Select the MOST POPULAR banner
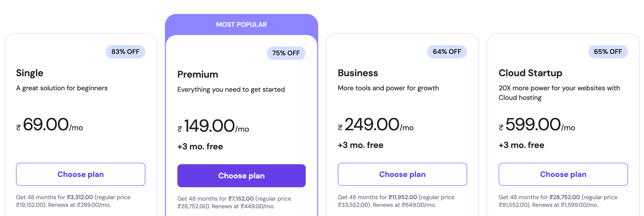644x216 pixels. point(241,24)
